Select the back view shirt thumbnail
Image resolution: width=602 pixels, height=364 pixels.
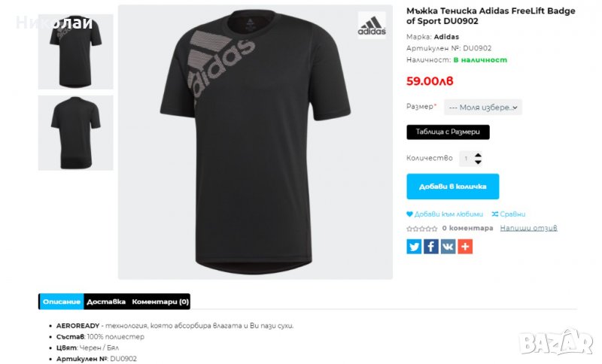pyautogui.click(x=76, y=132)
